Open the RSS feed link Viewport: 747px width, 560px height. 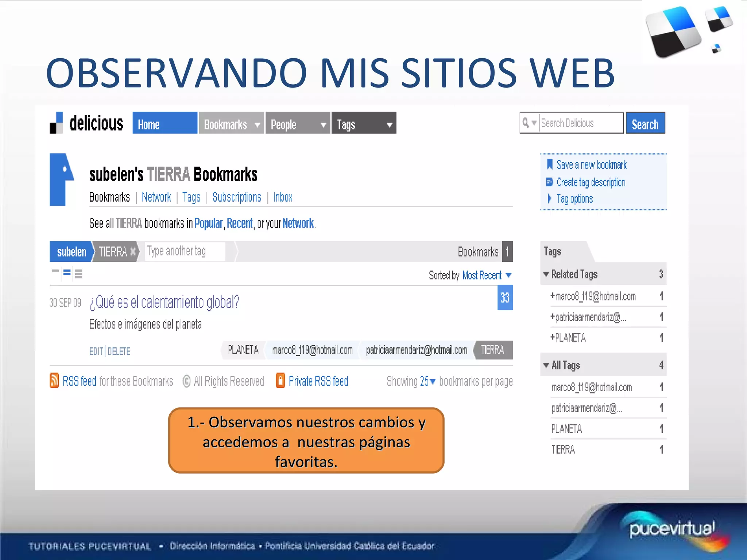tap(80, 381)
